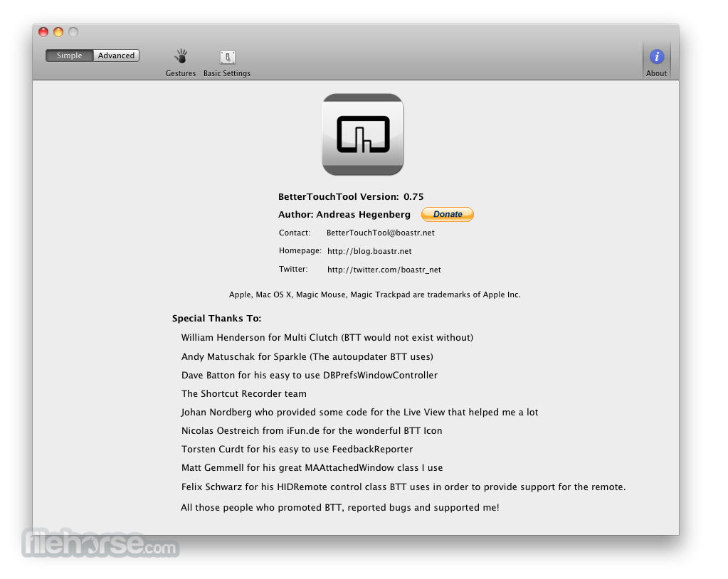Open the Gestures pane hand icon
This screenshot has height=579, width=728.
pos(181,57)
